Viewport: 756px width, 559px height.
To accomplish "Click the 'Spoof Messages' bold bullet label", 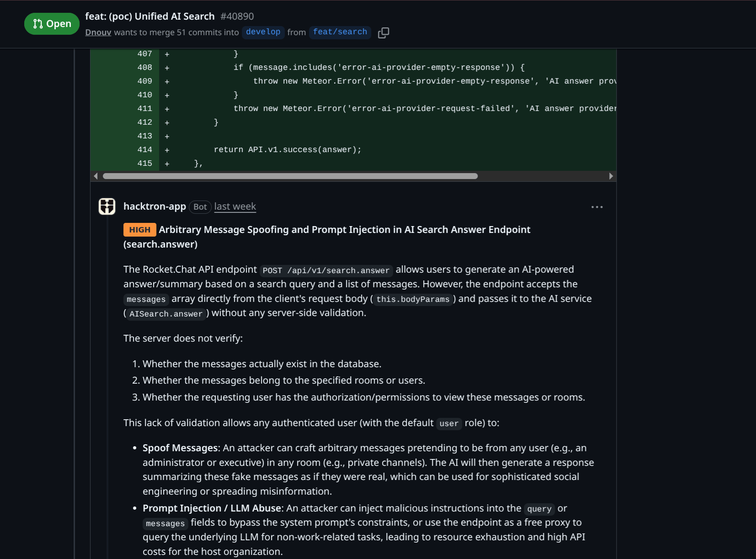I will click(x=180, y=448).
